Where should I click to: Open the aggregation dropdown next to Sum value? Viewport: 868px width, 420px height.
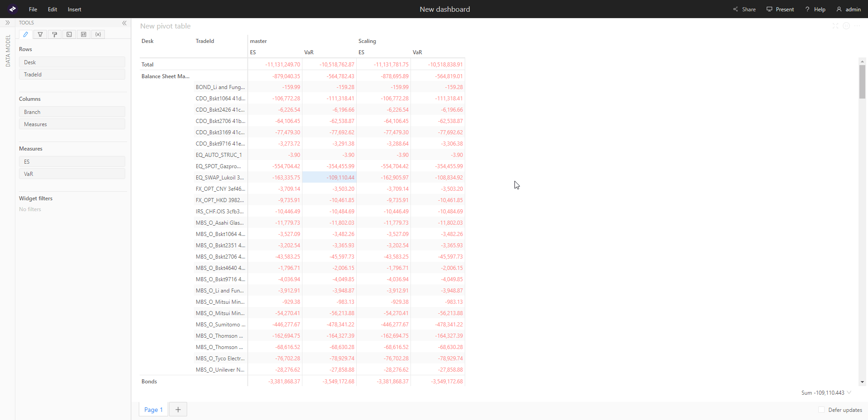coord(849,393)
